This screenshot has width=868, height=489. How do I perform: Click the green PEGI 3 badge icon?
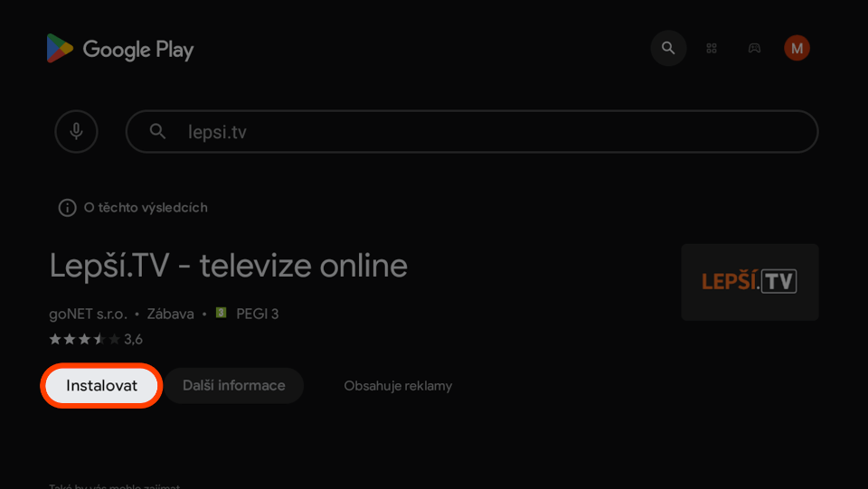(221, 313)
